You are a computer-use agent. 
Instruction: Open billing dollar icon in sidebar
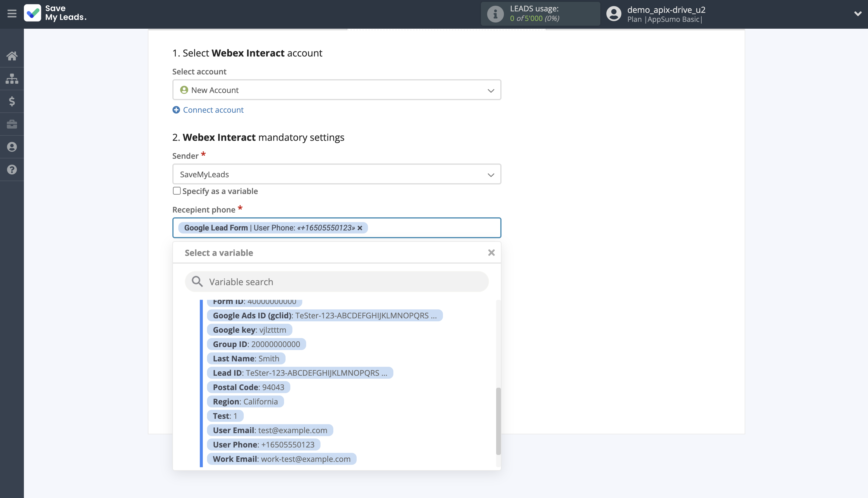[12, 101]
